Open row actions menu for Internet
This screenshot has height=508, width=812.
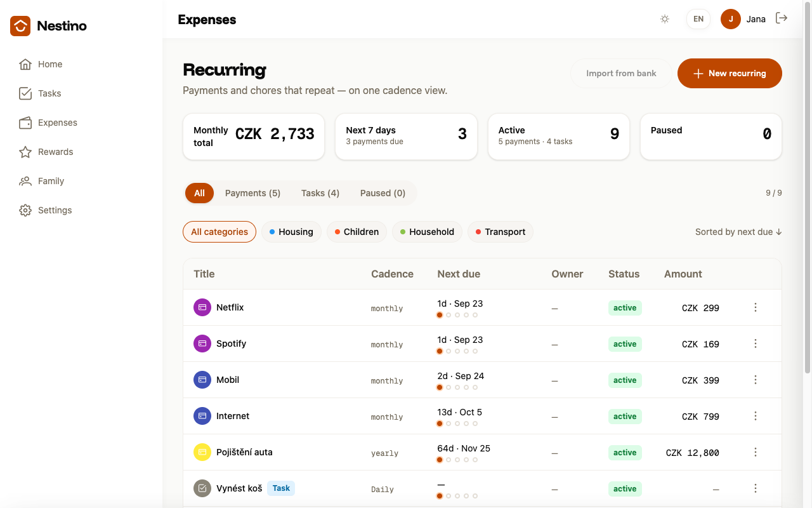click(x=756, y=416)
